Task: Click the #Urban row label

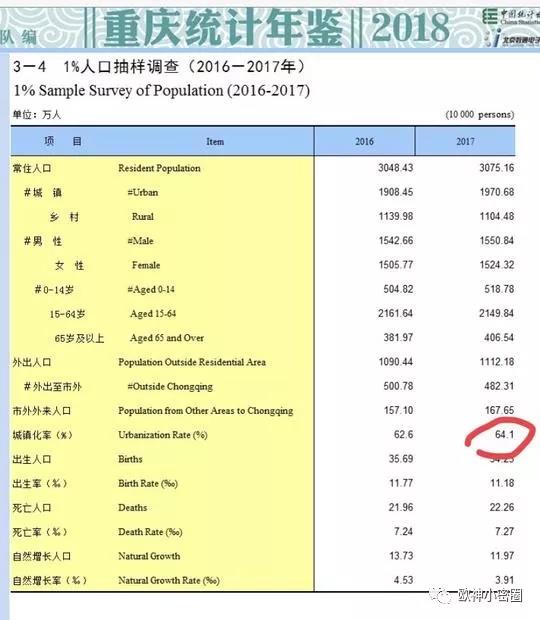Action: coord(142,193)
